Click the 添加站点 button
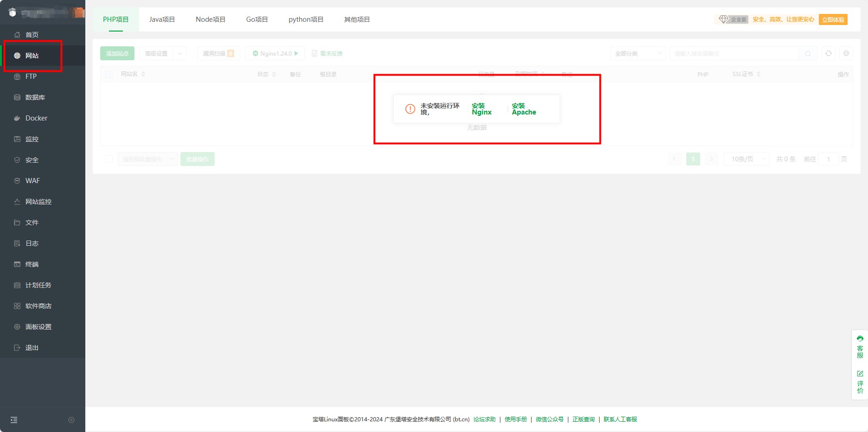868x432 pixels. (117, 54)
